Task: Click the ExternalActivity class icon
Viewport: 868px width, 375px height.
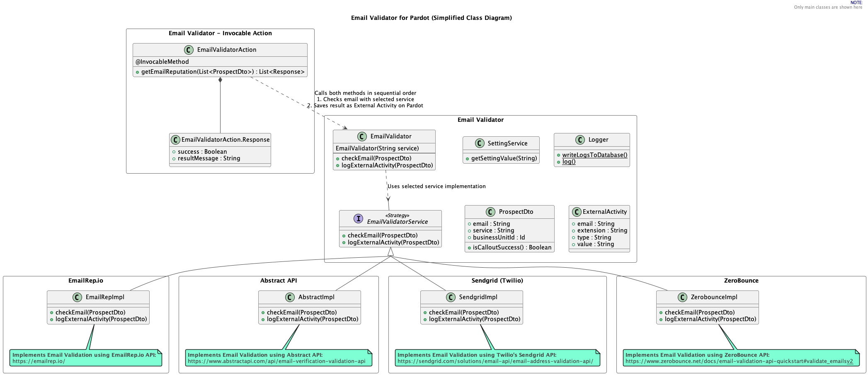Action: 577,212
